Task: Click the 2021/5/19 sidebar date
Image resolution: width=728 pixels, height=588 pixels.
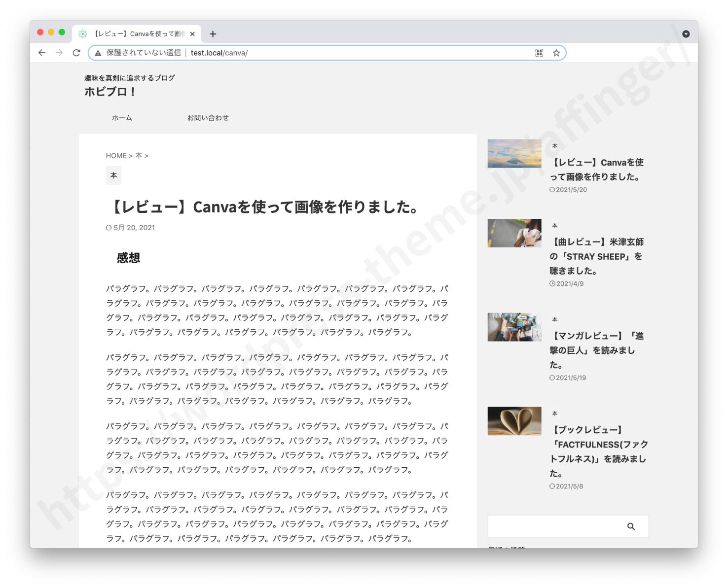Action: [571, 378]
